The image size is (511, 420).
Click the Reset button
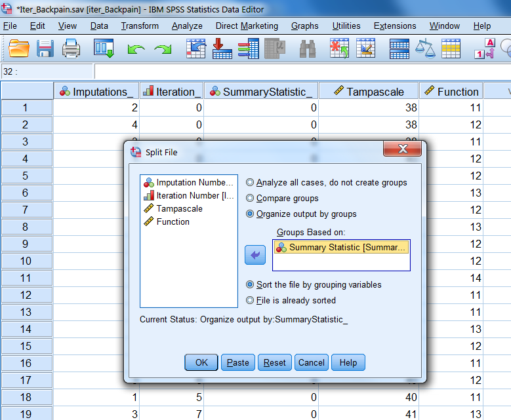tap(275, 362)
